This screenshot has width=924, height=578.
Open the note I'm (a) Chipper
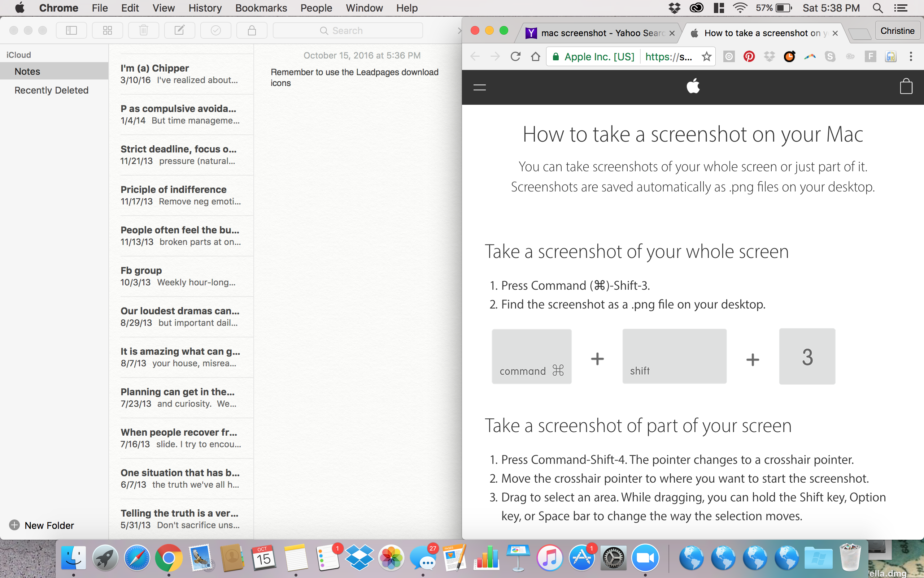pos(181,74)
